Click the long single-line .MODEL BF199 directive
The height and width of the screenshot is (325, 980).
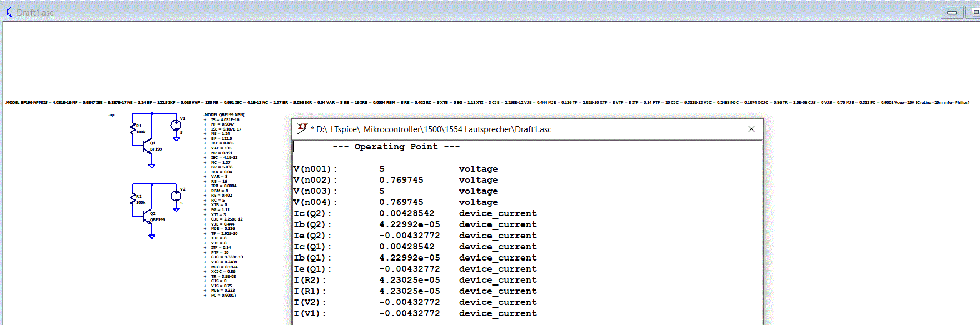[x=487, y=102]
